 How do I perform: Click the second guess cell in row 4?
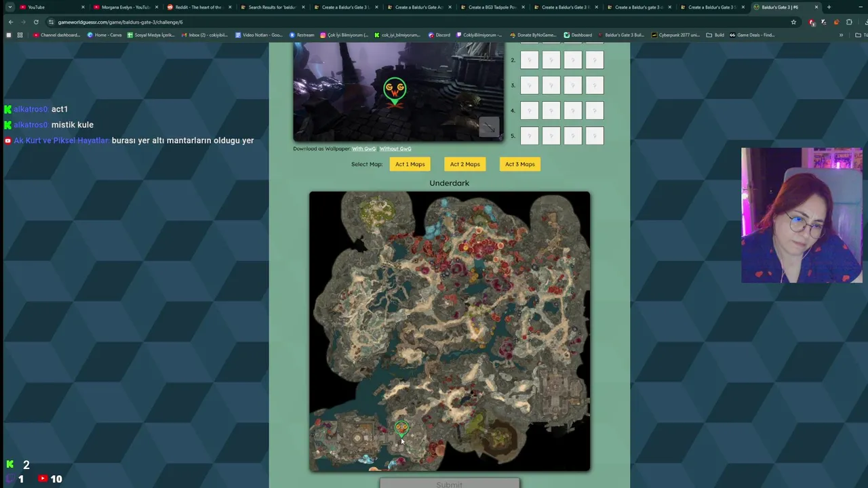coord(551,110)
